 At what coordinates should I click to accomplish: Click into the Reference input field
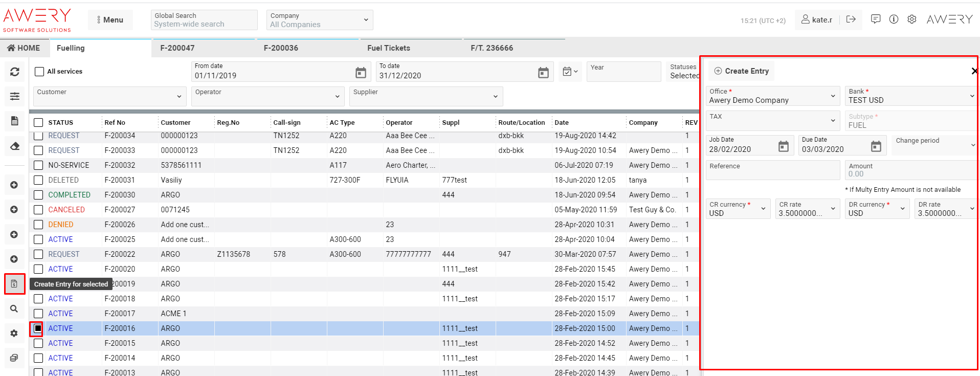click(x=772, y=170)
